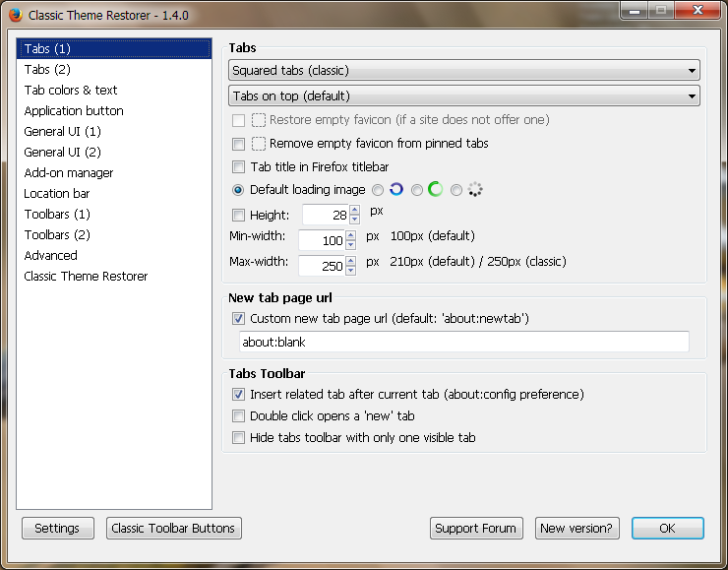Select the blue loading spinner image
This screenshot has height=570, width=728.
pos(396,190)
